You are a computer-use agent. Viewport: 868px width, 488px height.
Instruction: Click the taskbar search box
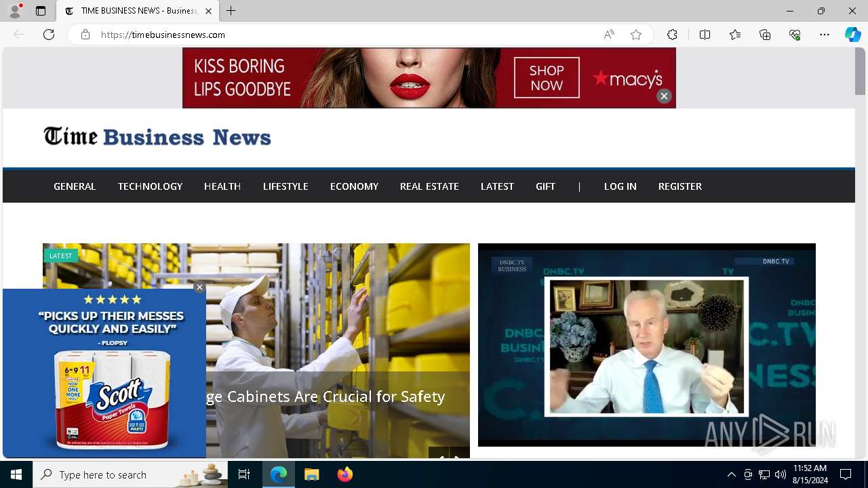click(130, 474)
